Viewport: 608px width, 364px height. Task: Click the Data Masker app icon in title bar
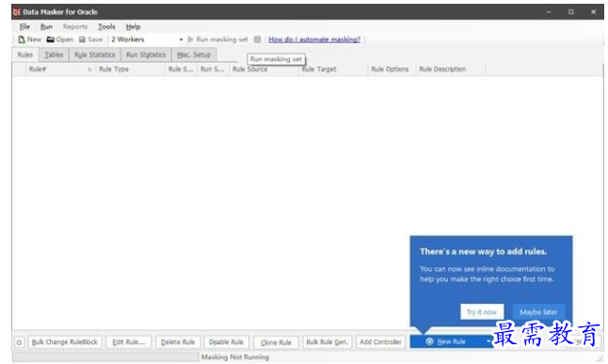(x=16, y=12)
